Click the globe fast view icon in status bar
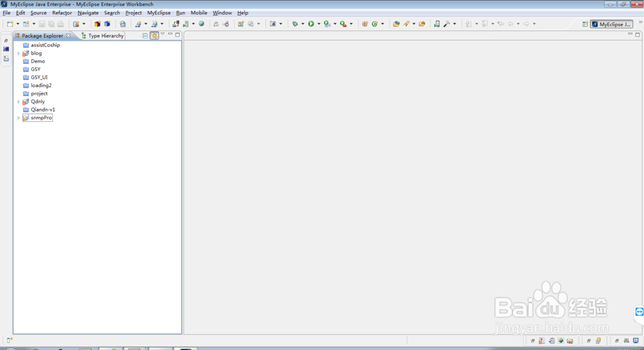This screenshot has width=644, height=350. (x=561, y=340)
